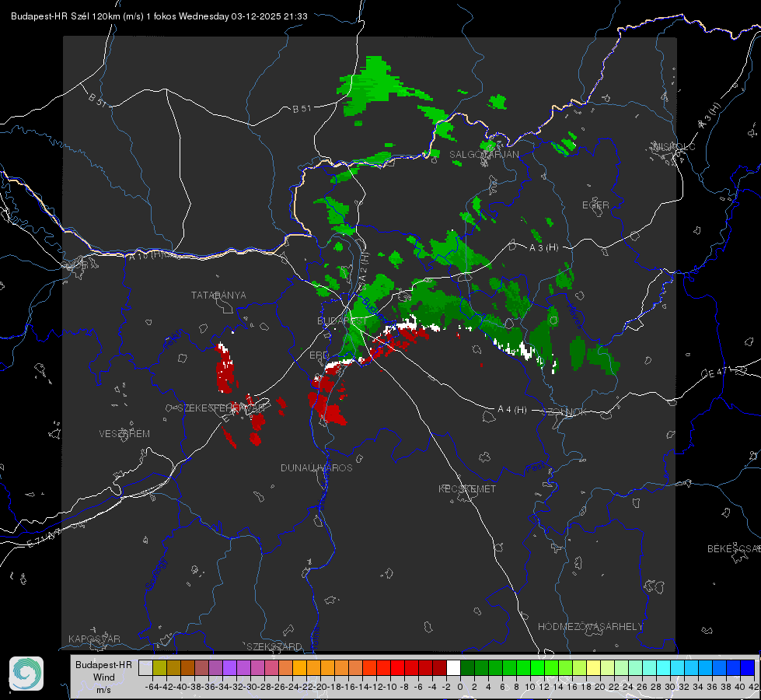The width and height of the screenshot is (761, 700).
Task: Select the TATABÁNYA city label
Action: 218,295
